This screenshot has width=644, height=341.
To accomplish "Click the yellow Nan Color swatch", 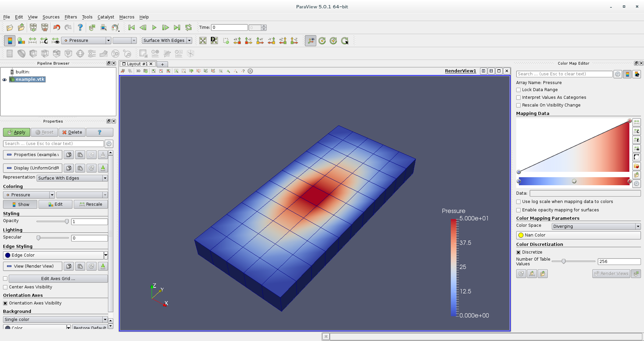I will 521,235.
